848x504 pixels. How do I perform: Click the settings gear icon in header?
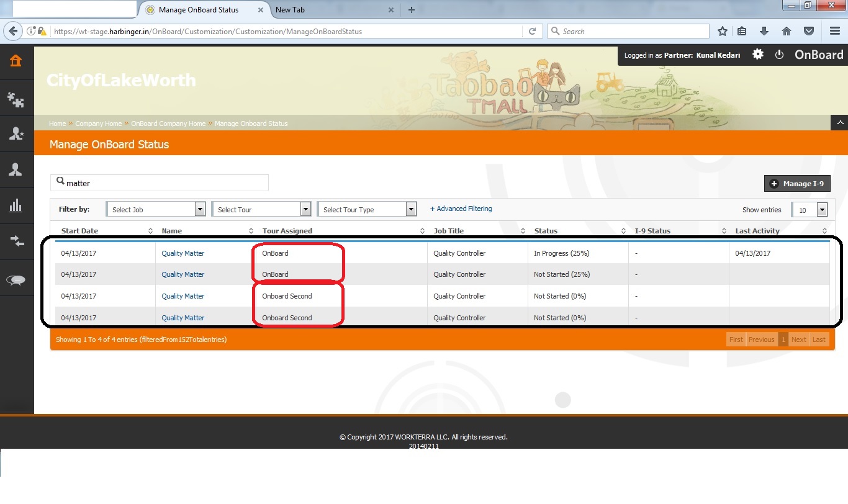click(758, 55)
